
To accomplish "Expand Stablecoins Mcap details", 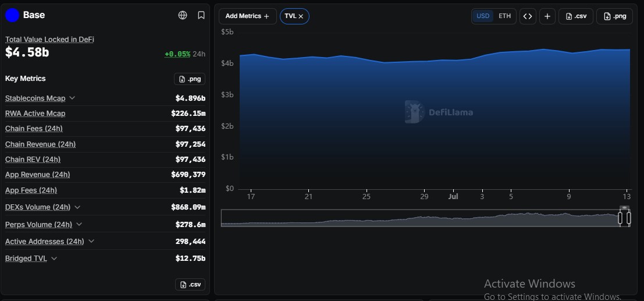I will pyautogui.click(x=72, y=98).
